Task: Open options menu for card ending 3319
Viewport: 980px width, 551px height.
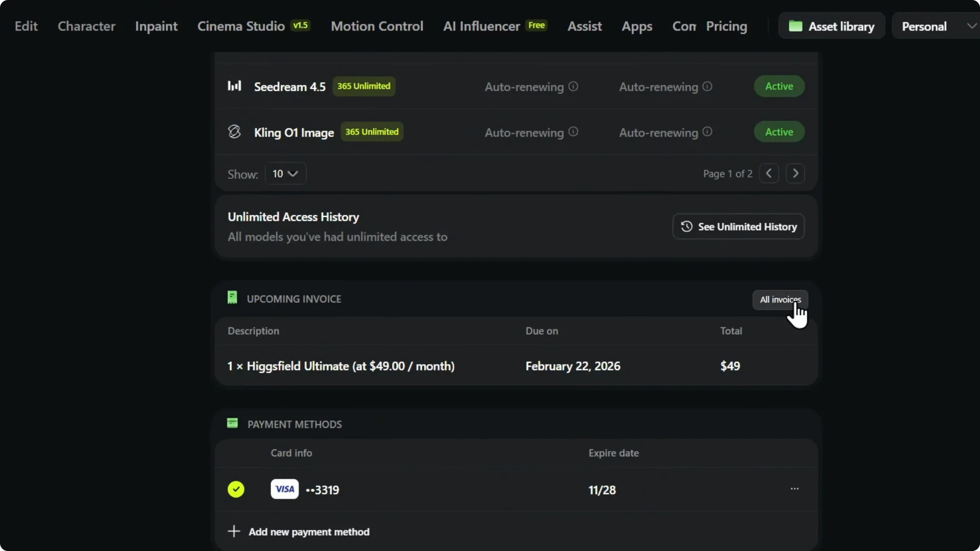Action: [794, 488]
